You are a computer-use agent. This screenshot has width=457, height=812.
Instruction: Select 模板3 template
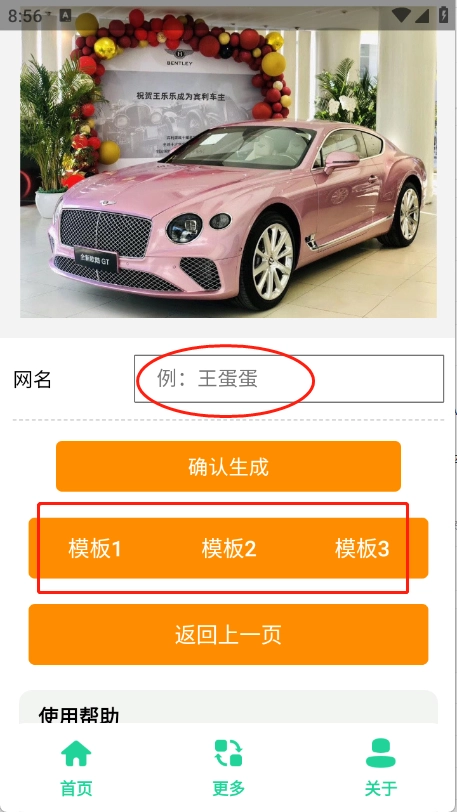(362, 548)
